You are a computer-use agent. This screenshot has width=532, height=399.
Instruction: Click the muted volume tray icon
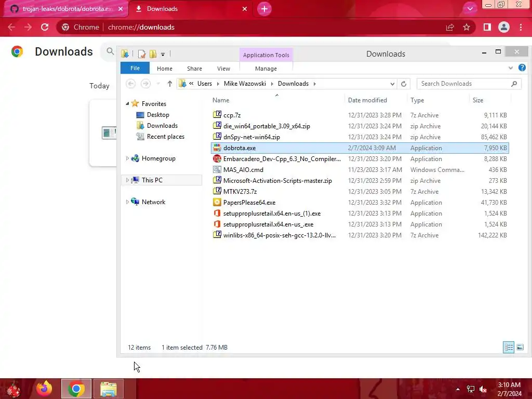483,389
